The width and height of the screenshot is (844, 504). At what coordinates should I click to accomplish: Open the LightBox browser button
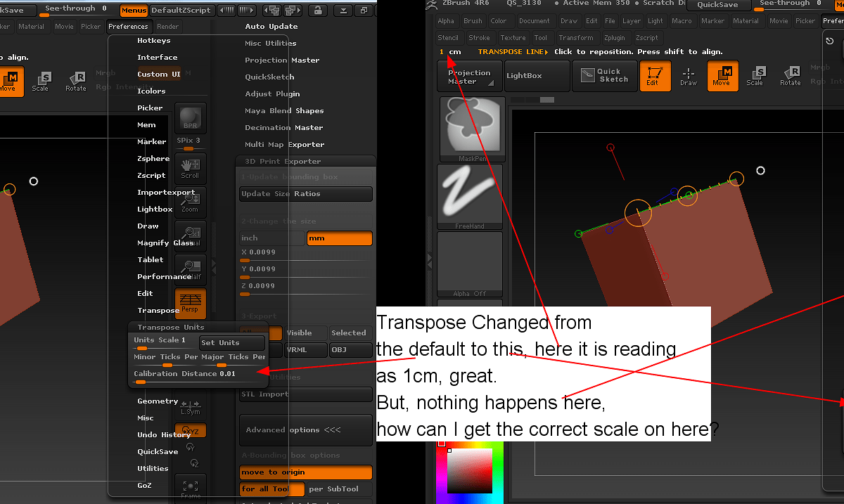537,76
